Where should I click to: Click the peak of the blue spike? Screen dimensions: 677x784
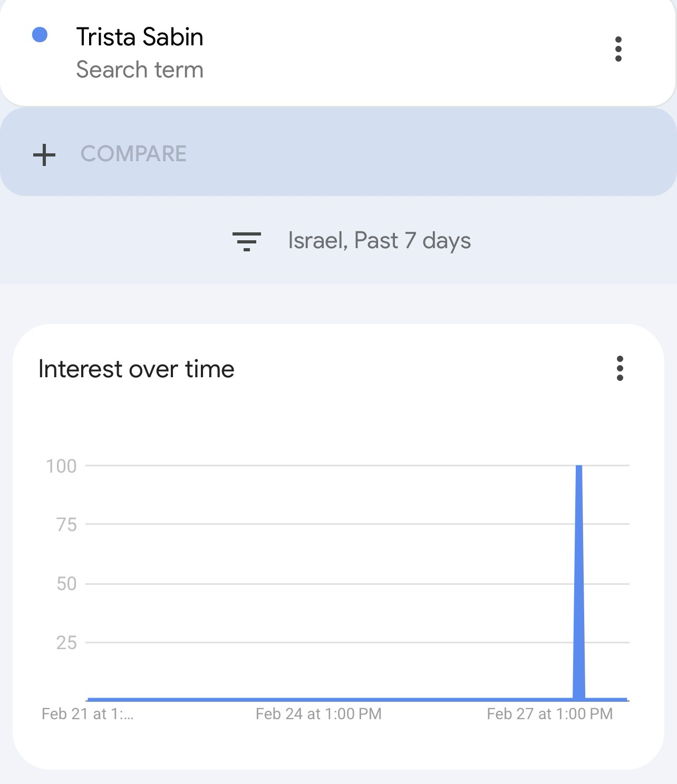click(x=579, y=467)
